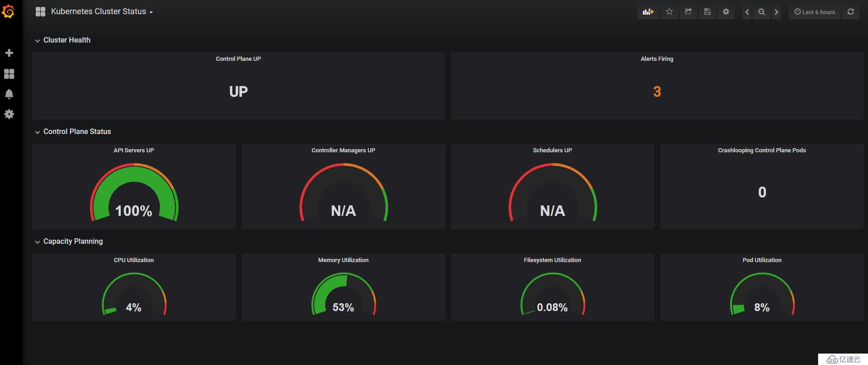868x365 pixels.
Task: Open Pod Utilization panel title menu
Action: 762,260
